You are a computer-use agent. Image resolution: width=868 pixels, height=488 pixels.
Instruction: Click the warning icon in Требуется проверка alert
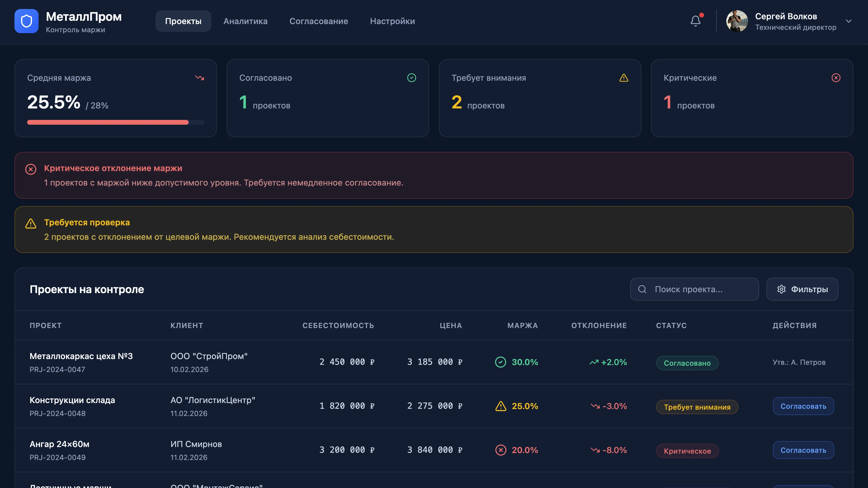pyautogui.click(x=31, y=223)
